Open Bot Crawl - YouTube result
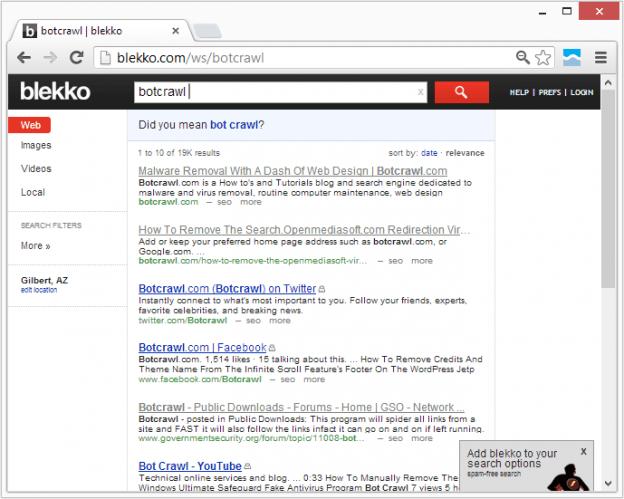Viewport: 624px width, 499px height. point(190,466)
